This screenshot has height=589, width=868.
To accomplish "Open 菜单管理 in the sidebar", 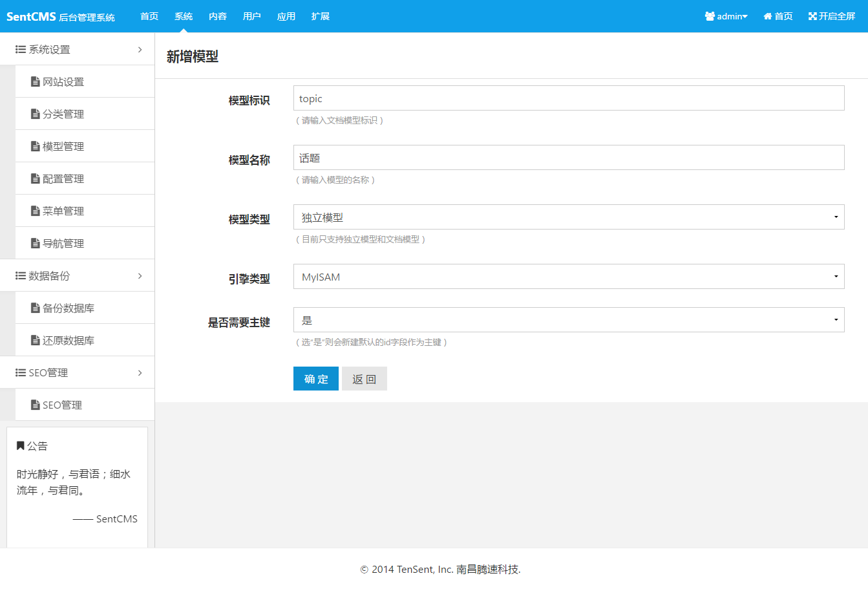I will pos(63,211).
